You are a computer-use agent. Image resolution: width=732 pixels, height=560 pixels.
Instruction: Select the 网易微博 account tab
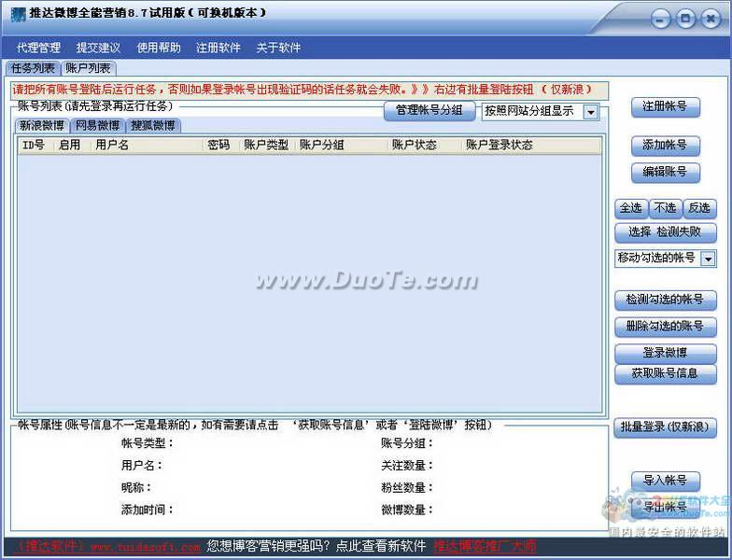coord(97,125)
